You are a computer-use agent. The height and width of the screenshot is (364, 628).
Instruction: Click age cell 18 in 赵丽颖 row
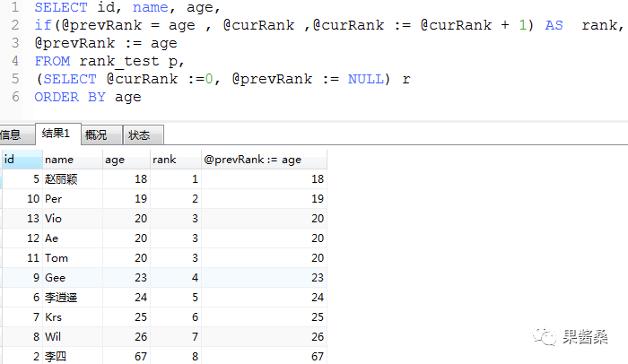coord(126,179)
